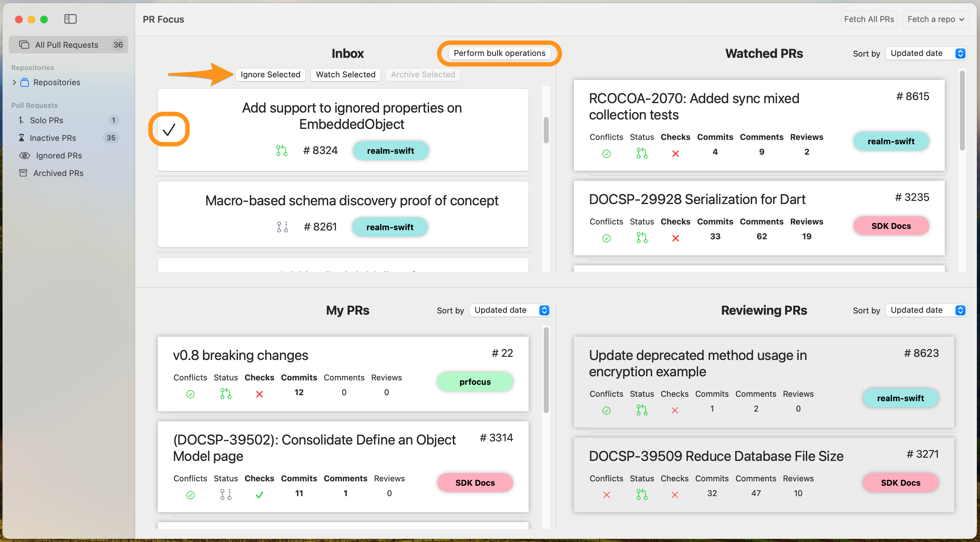Click realm-swift tag on PR #8261
Viewport: 980px width, 542px height.
click(389, 227)
